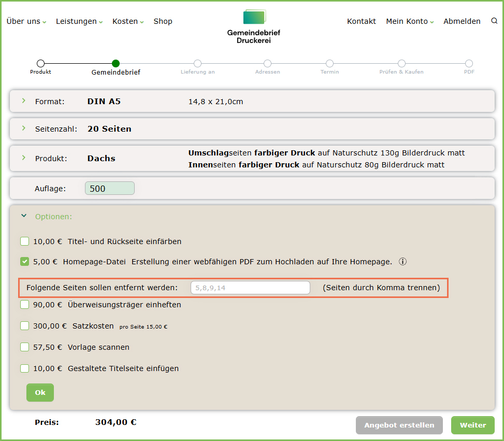The height and width of the screenshot is (441, 504).
Task: Open the Über uns menu
Action: click(x=26, y=21)
